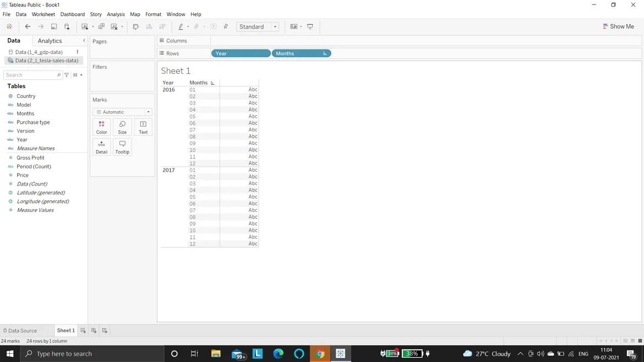
Task: Open the Analysis menu
Action: click(116, 14)
